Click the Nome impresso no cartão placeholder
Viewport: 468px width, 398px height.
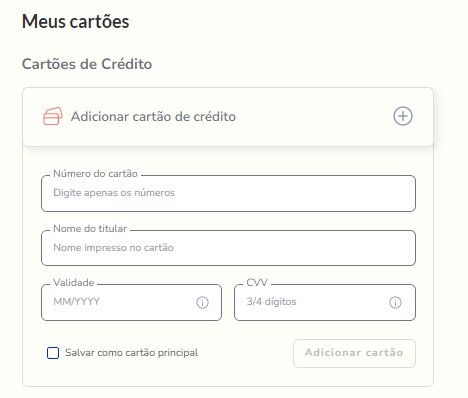tap(113, 248)
